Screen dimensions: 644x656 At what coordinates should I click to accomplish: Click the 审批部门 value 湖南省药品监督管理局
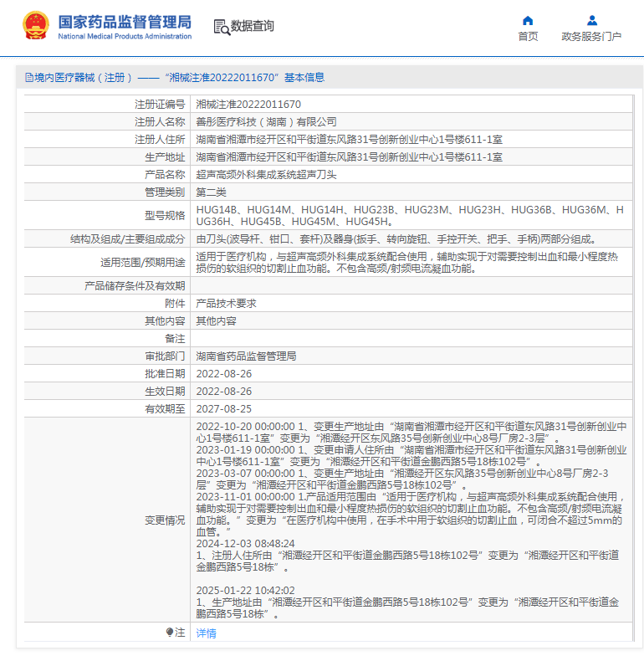[x=246, y=356]
